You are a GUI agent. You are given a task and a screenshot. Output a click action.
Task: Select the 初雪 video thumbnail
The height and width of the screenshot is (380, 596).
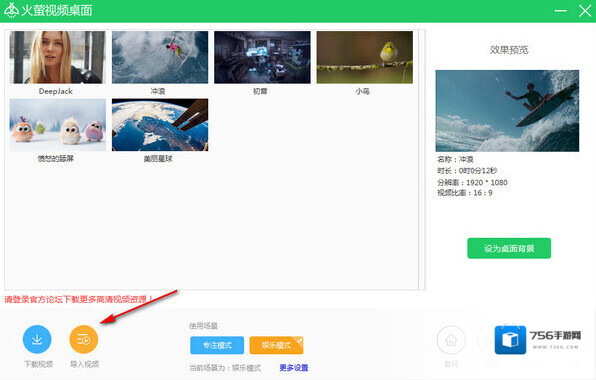click(x=262, y=57)
